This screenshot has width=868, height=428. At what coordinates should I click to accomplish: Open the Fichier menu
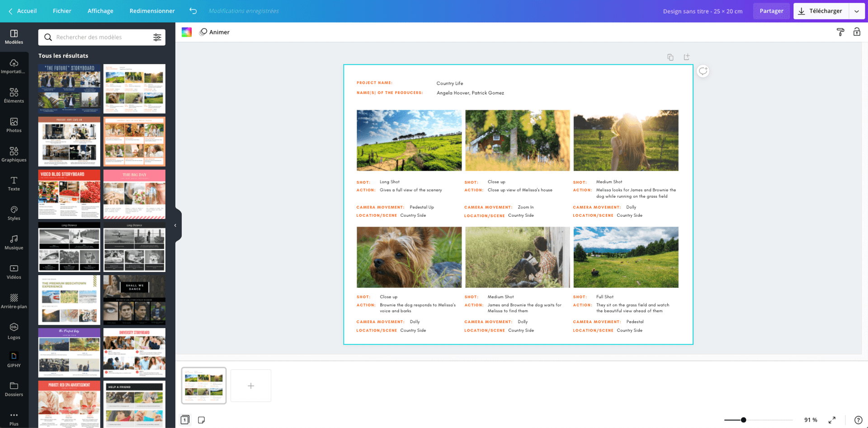click(62, 11)
